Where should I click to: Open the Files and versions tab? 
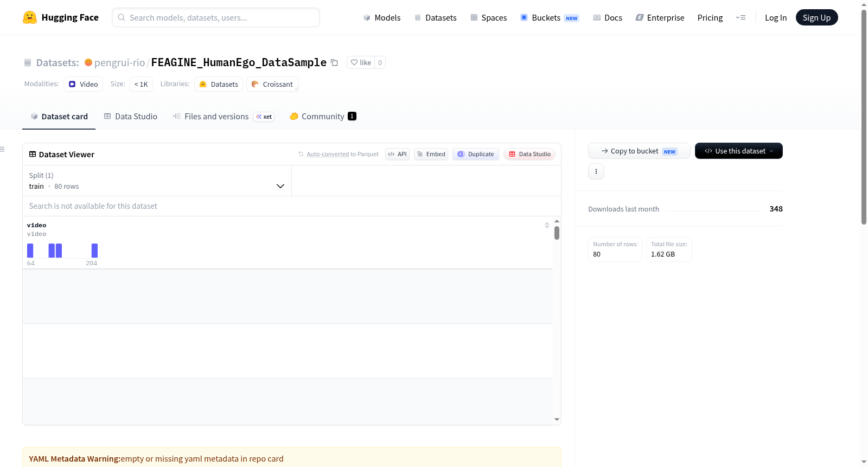[x=224, y=117]
